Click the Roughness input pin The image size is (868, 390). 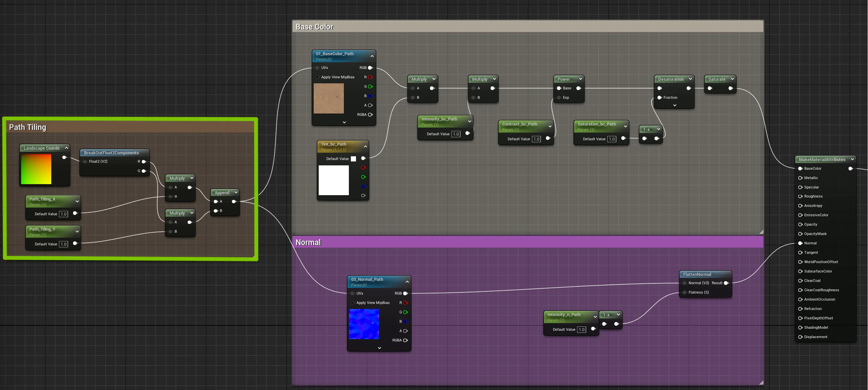(800, 197)
